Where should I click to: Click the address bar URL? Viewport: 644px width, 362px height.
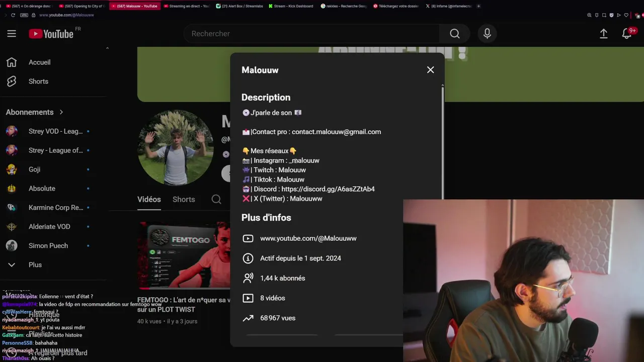[66, 15]
